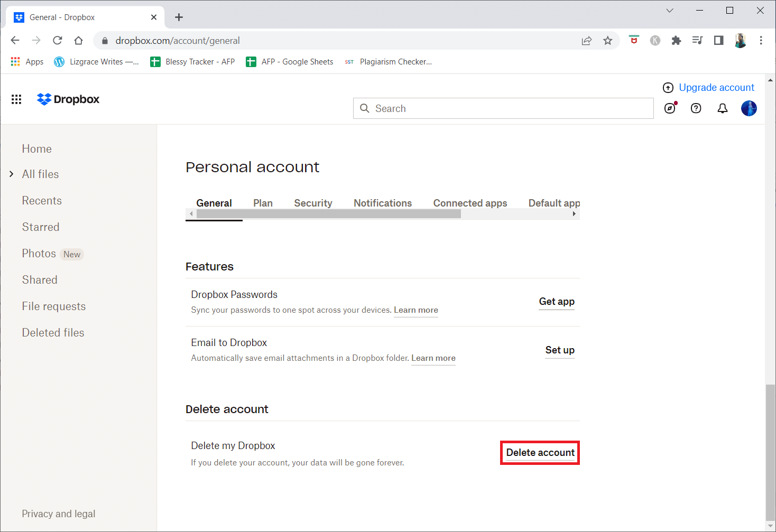Click the site lock icon in address bar
Screen dimensions: 776x532
tap(105, 41)
